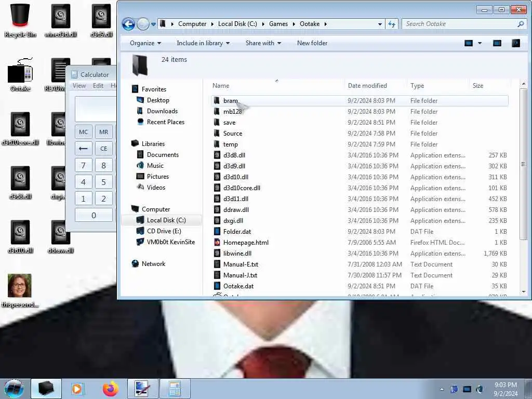Viewport: 532px width, 399px height.
Task: Sort by the Size column header
Action: coord(478,86)
